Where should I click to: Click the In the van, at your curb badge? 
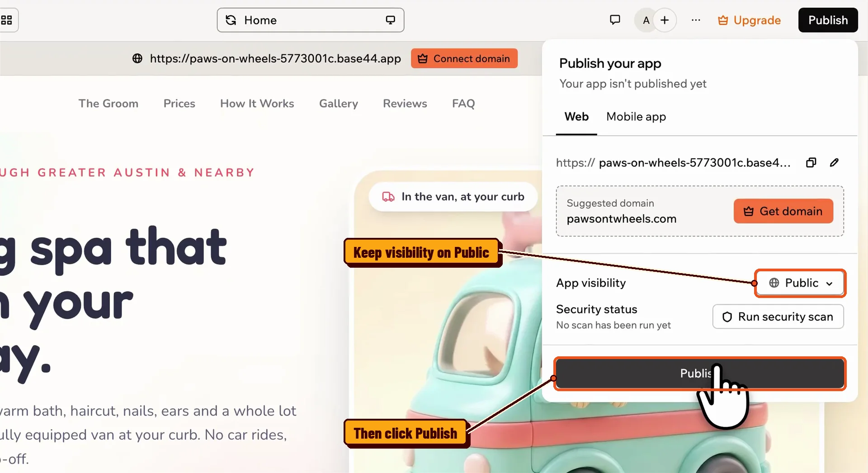point(453,197)
